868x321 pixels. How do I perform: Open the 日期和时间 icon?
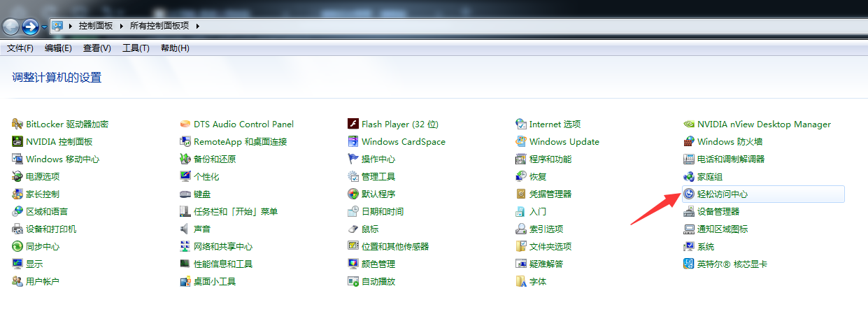353,211
